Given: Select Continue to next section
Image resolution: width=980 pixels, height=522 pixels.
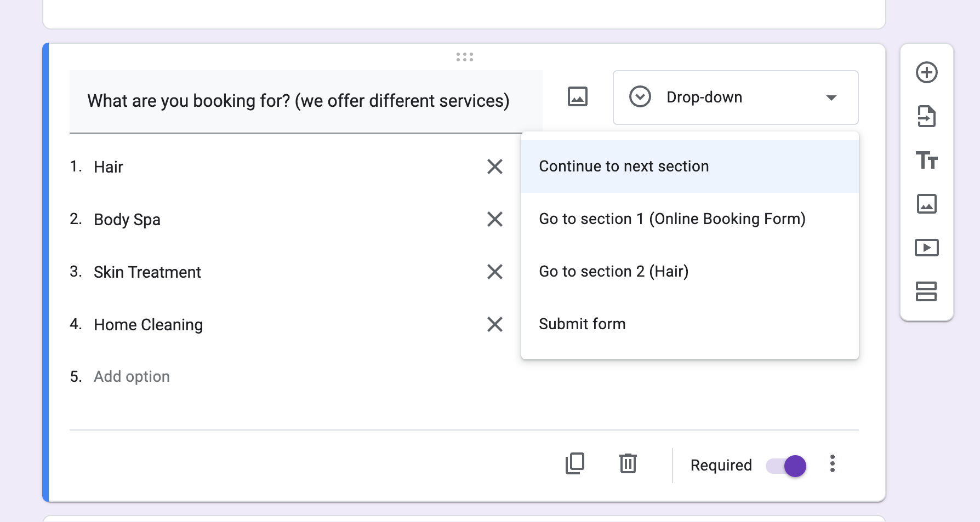Looking at the screenshot, I should click(x=624, y=165).
